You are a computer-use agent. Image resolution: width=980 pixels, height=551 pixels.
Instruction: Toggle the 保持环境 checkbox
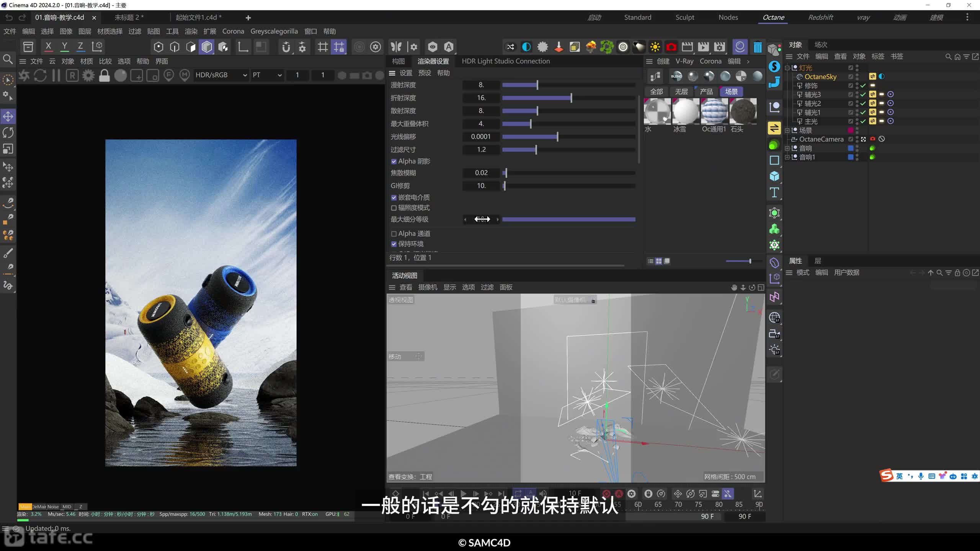[x=394, y=244]
